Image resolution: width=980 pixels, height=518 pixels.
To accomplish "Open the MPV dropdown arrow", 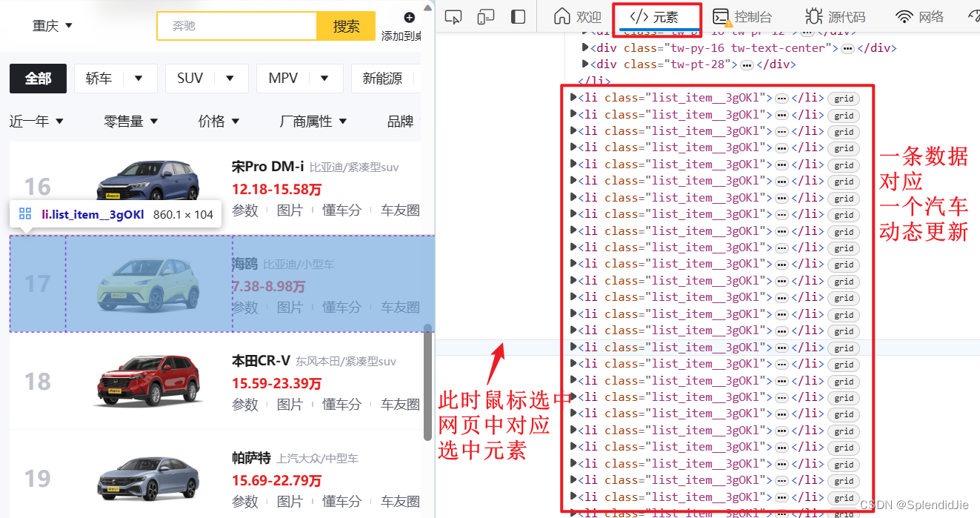I will tap(324, 78).
